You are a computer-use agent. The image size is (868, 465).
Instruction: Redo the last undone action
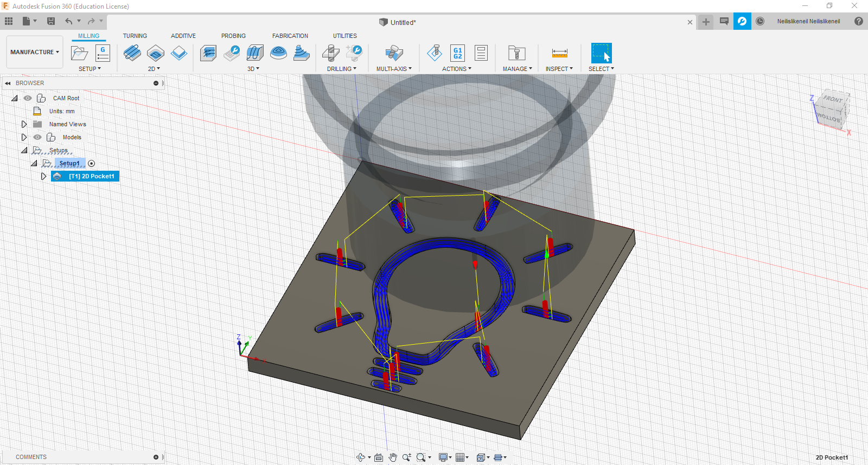(x=91, y=21)
